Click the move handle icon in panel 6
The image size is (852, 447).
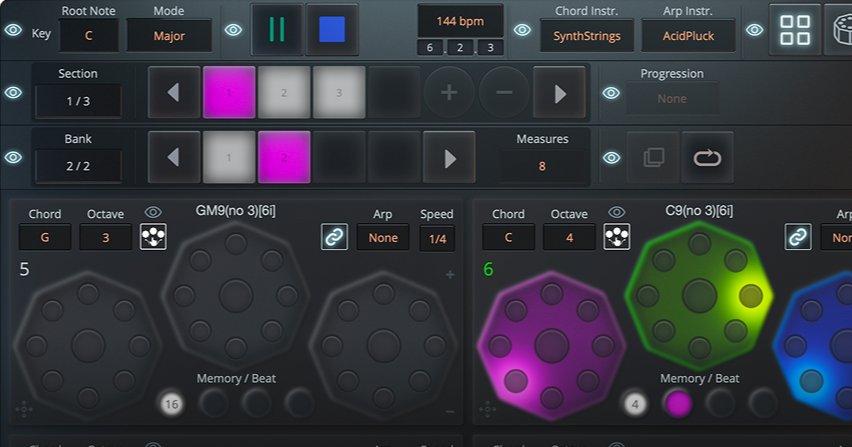point(487,409)
